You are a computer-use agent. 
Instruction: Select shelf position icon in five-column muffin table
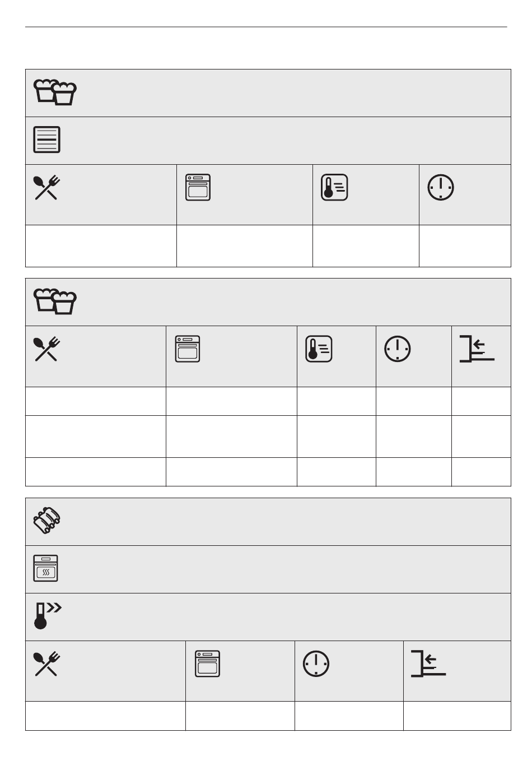point(477,349)
